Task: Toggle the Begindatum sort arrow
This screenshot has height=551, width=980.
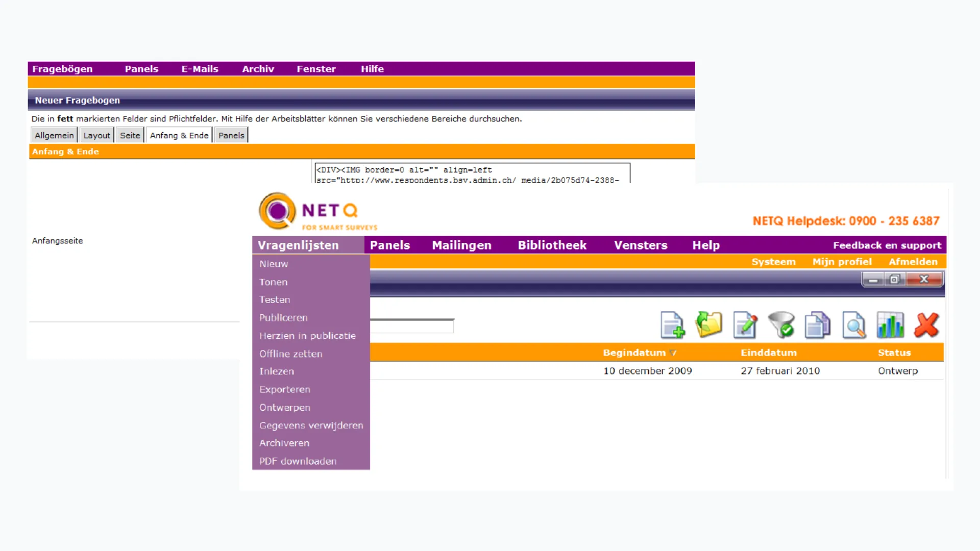Action: tap(673, 353)
